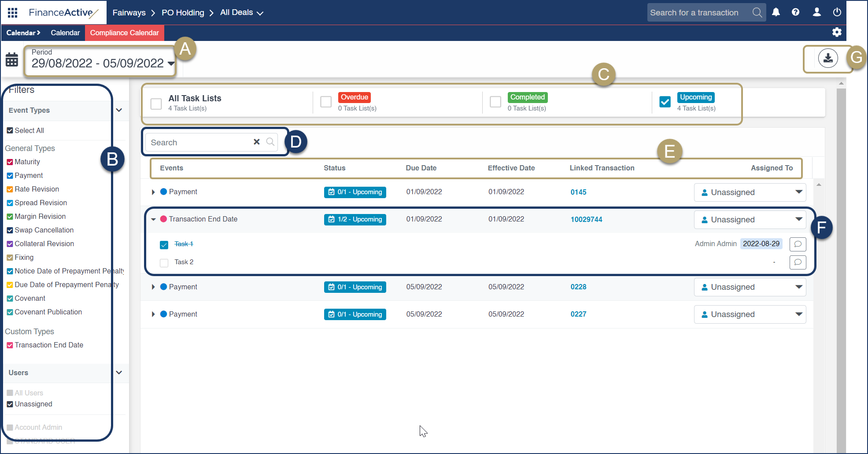Go to Fairways breadcrumb

(x=129, y=12)
